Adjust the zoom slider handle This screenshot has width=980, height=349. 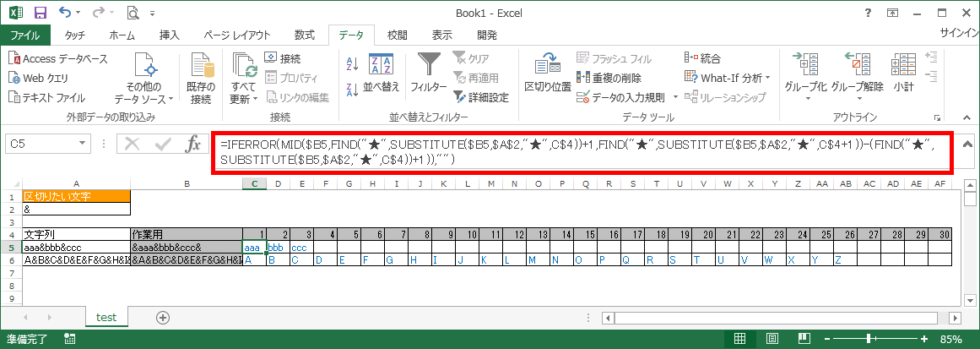[868, 339]
